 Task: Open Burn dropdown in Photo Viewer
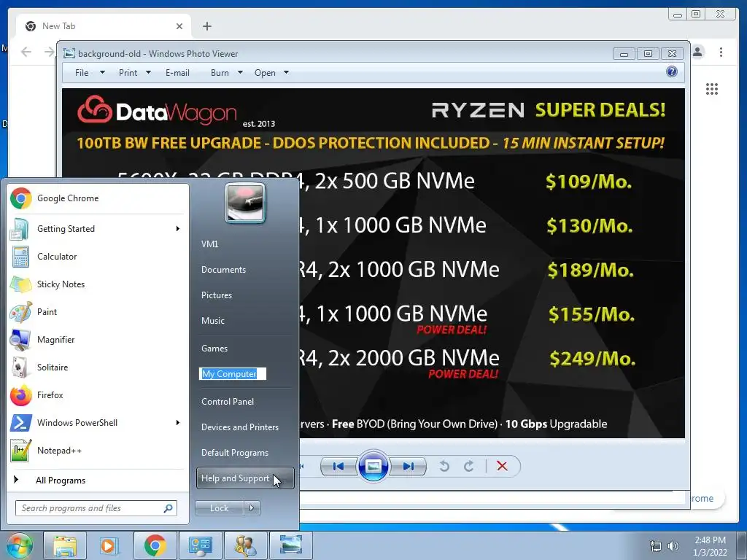click(x=226, y=73)
